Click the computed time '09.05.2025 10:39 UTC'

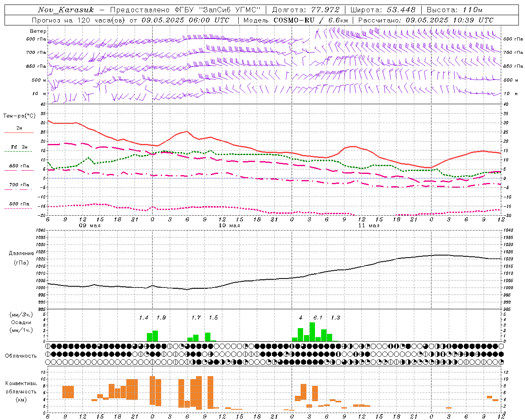click(450, 20)
